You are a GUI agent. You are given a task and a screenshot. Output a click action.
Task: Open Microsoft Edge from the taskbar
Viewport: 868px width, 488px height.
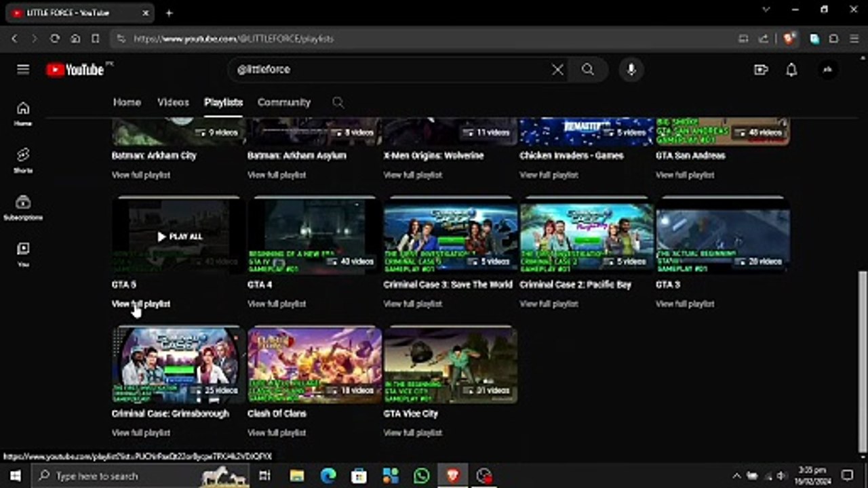(x=328, y=476)
